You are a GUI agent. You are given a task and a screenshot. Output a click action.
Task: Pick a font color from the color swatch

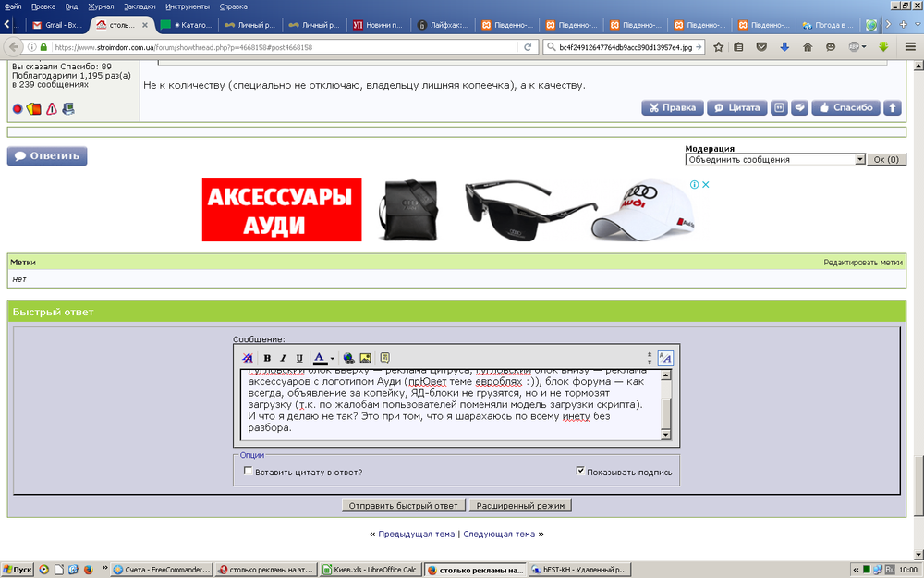pyautogui.click(x=318, y=359)
